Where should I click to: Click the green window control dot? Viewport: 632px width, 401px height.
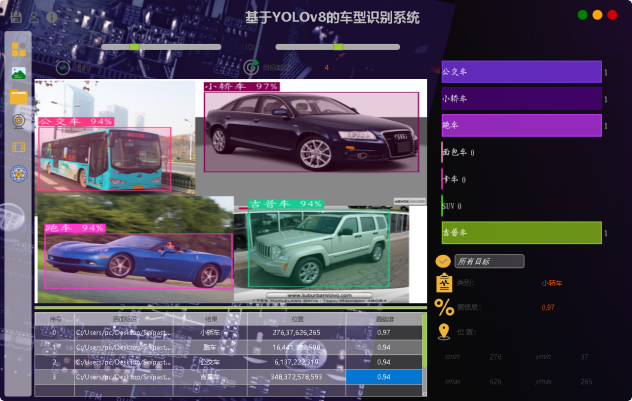coord(582,15)
